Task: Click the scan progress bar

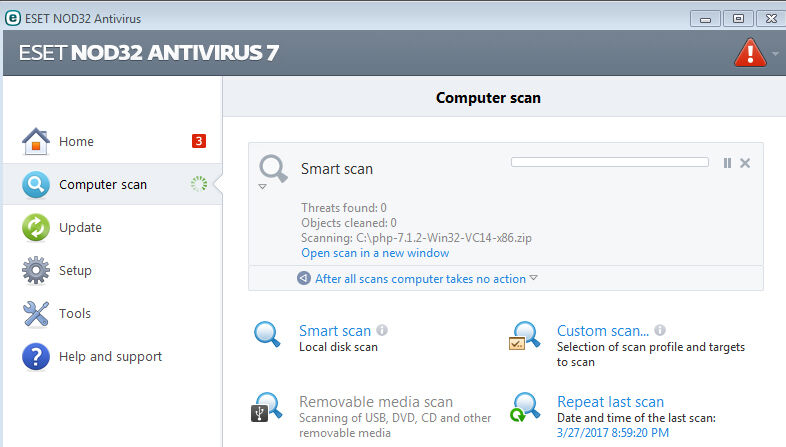Action: [x=610, y=162]
